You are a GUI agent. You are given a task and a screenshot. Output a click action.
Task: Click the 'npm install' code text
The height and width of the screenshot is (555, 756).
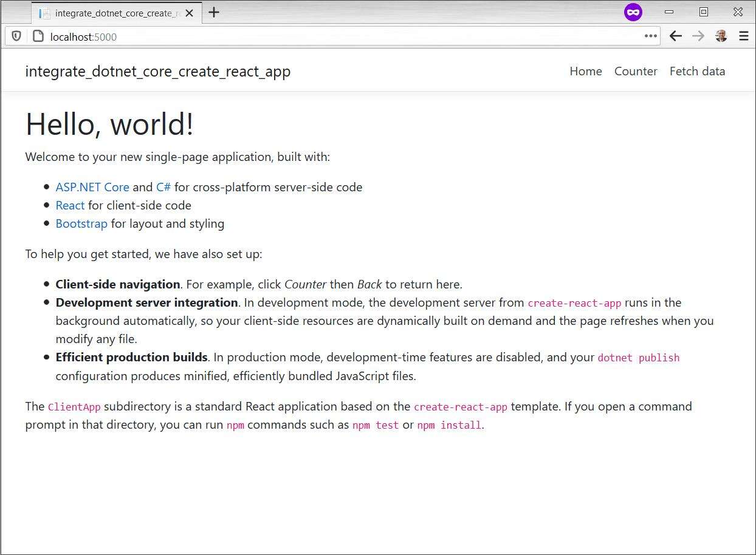click(449, 425)
